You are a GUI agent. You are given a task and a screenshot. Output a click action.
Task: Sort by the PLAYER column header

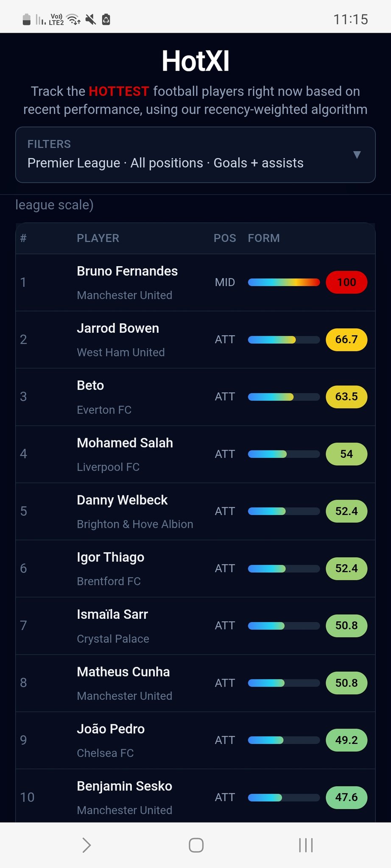click(x=98, y=238)
